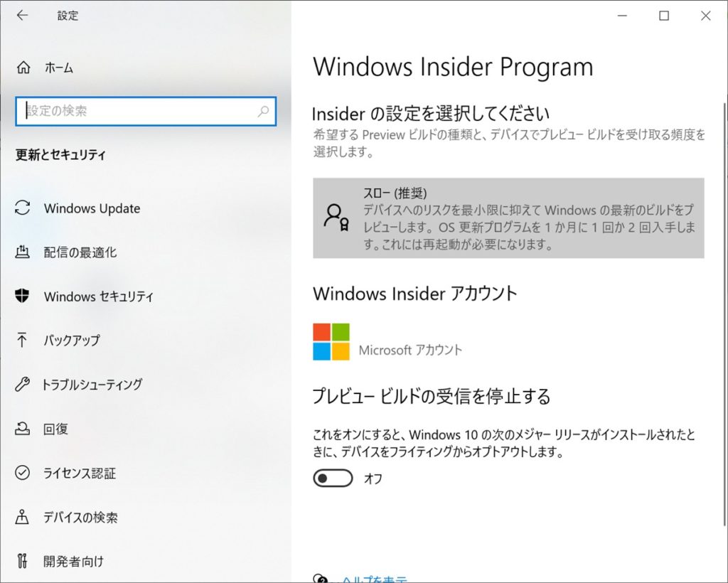Click the 回復 recovery icon

(x=22, y=429)
